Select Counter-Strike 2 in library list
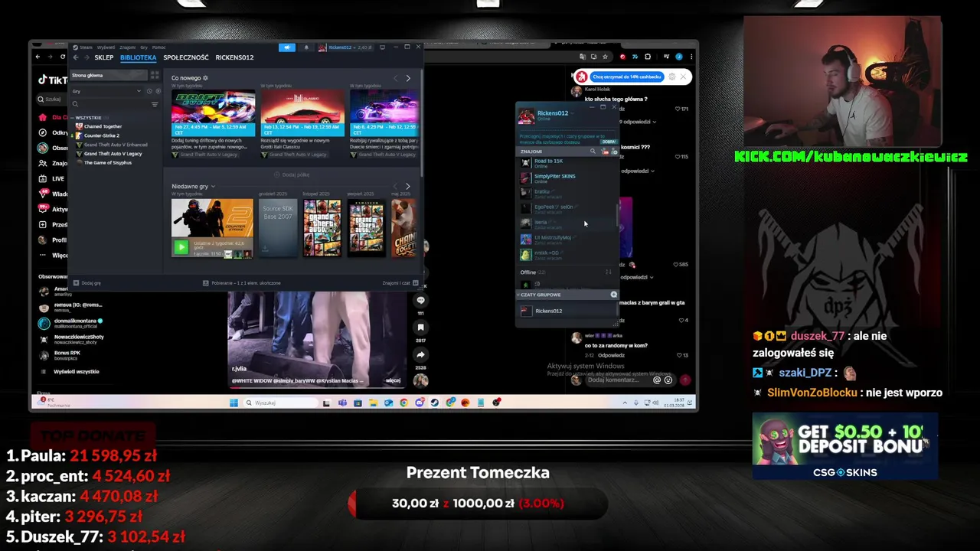The image size is (980, 551). coord(101,135)
